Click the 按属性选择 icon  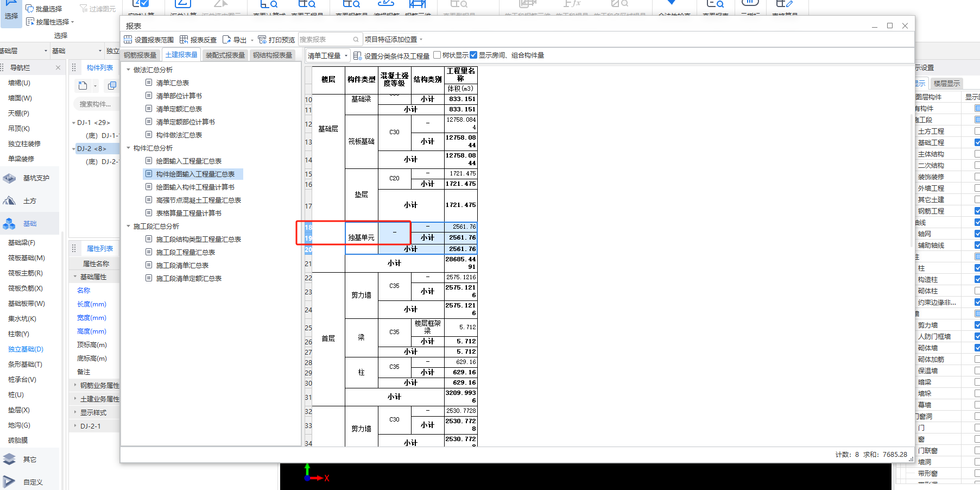(30, 22)
